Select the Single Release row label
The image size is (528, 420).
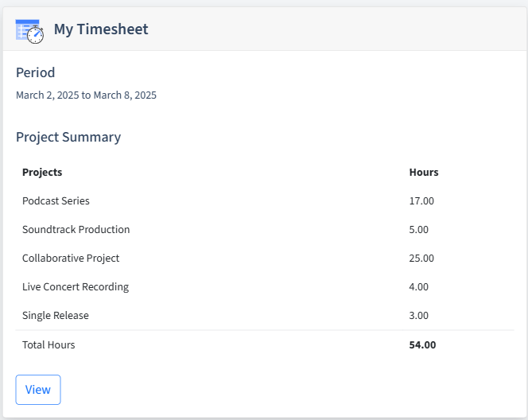coord(56,315)
